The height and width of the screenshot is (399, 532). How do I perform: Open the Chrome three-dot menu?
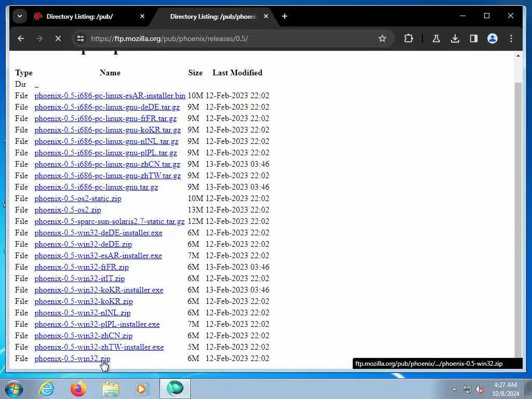(511, 38)
